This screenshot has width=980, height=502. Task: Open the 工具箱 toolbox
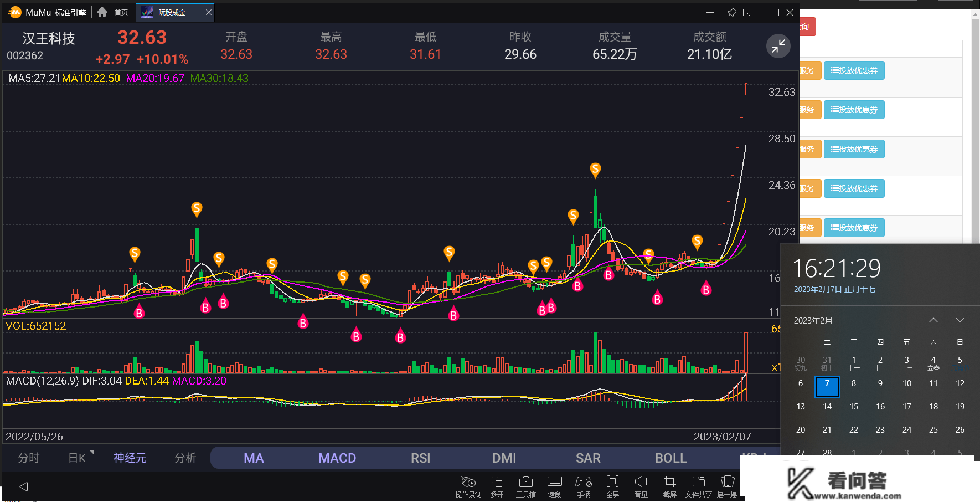(x=525, y=486)
